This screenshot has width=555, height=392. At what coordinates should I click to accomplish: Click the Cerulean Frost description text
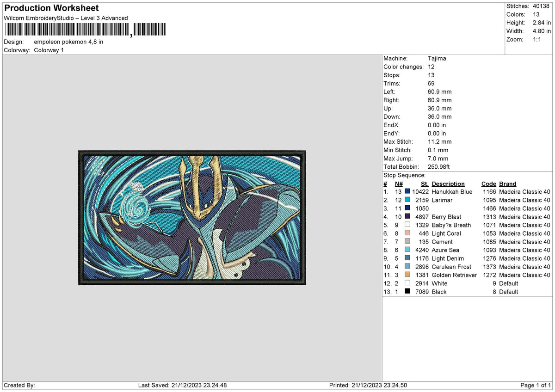[x=452, y=267]
